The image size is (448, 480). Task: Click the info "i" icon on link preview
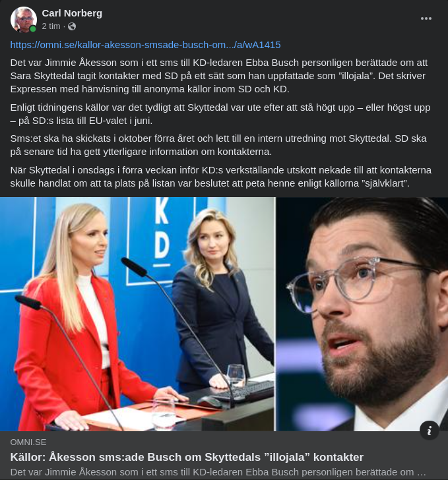430,431
